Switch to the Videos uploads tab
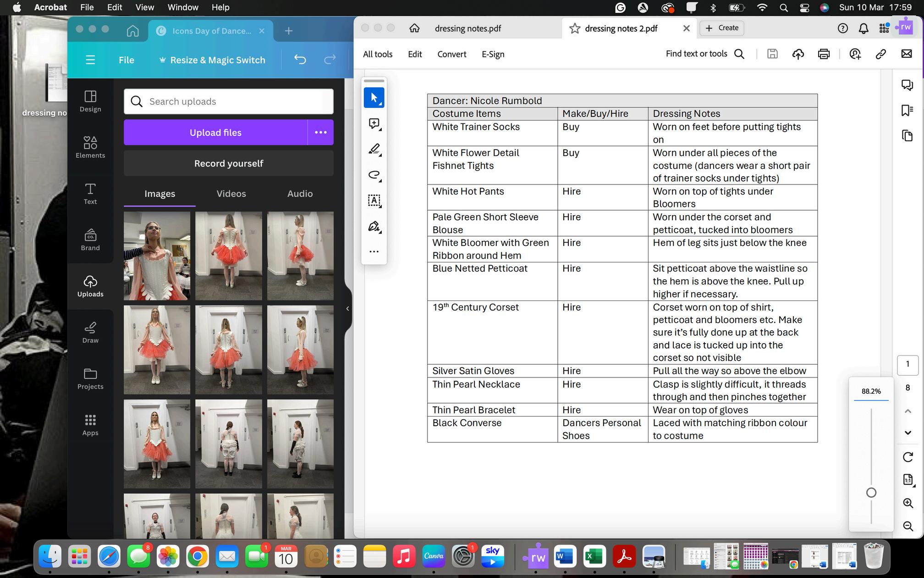924x578 pixels. coord(231,194)
